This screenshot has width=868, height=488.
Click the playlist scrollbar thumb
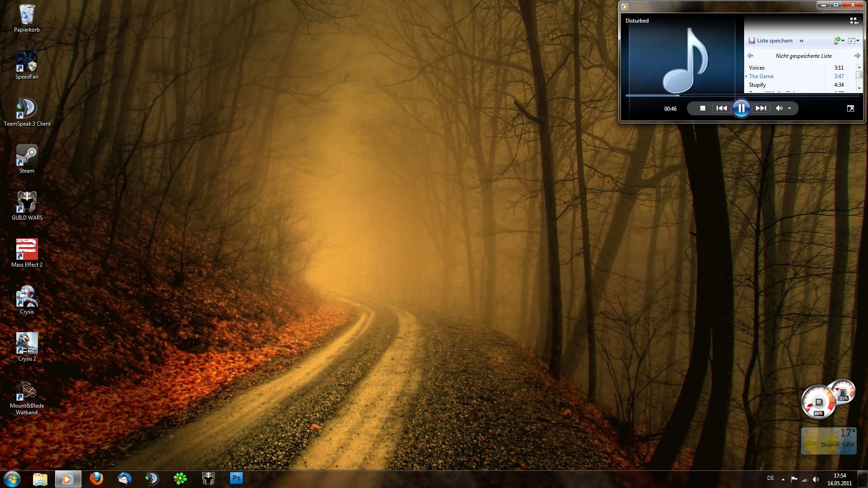[x=859, y=75]
